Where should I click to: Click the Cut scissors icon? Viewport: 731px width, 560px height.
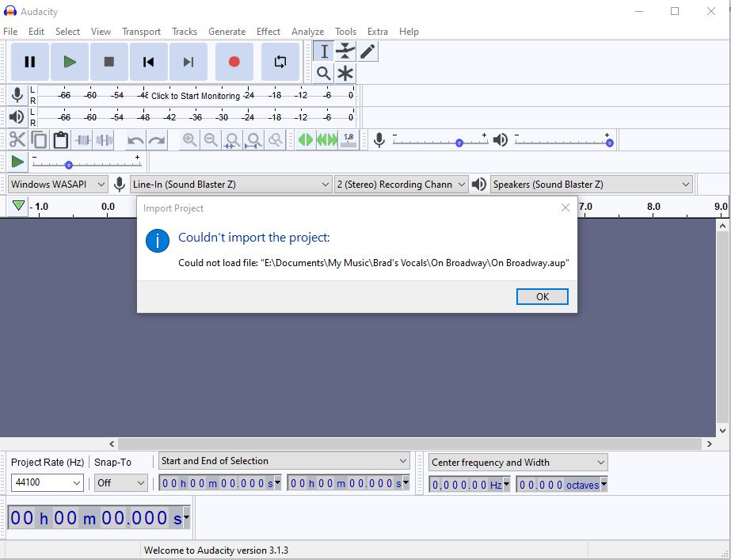[x=17, y=140]
